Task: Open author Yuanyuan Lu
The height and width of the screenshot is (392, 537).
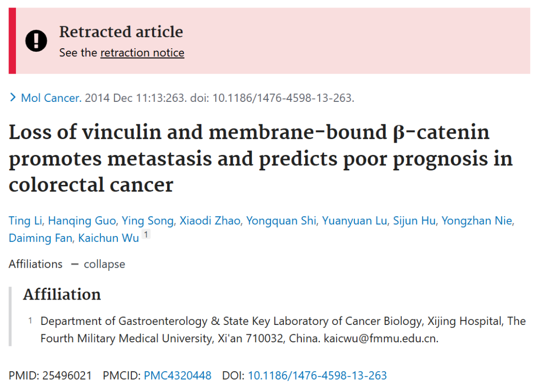Action: (355, 221)
